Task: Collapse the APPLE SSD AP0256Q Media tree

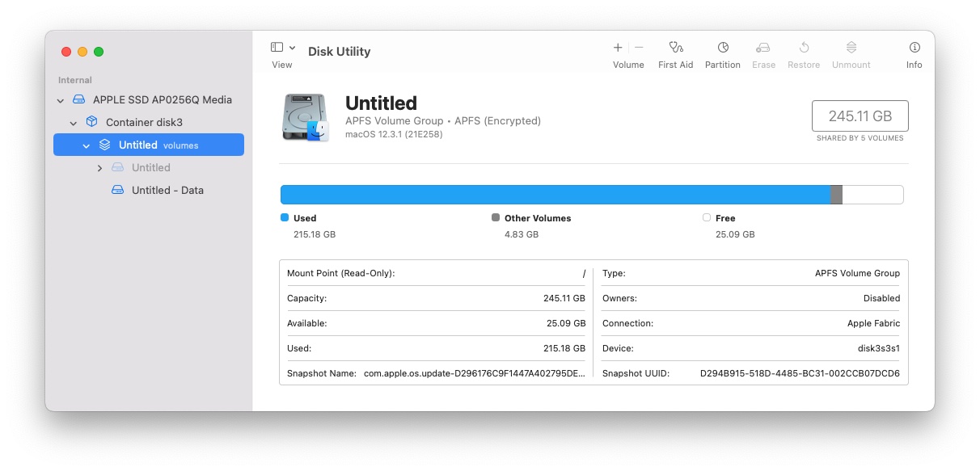Action: click(61, 100)
